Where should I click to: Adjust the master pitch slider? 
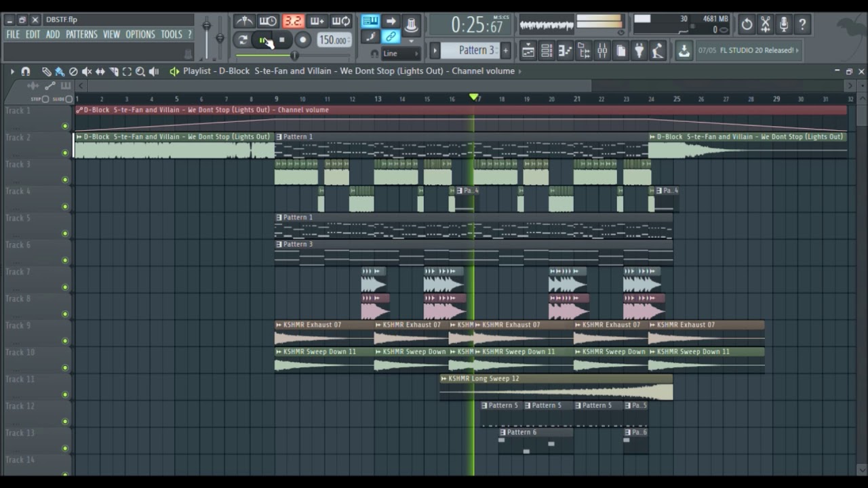coord(220,37)
